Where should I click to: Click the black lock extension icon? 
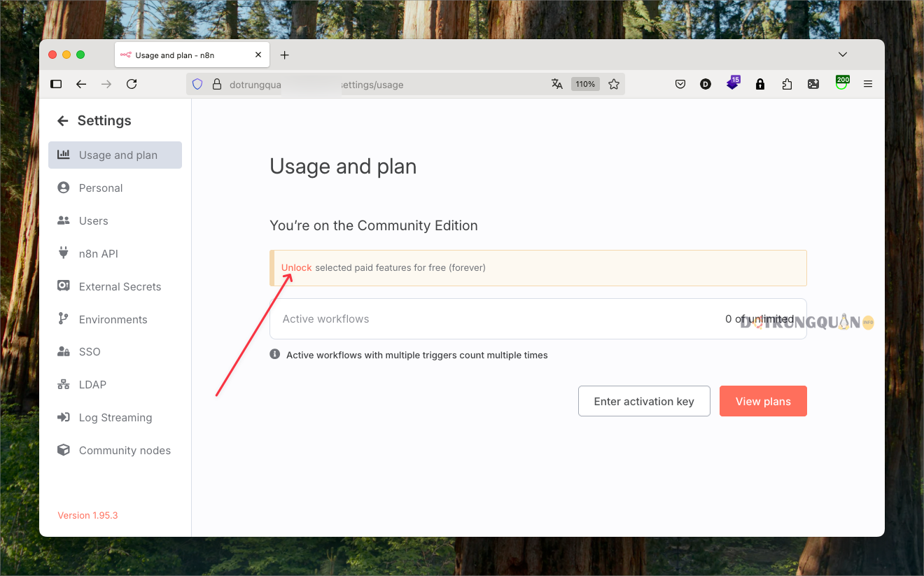[760, 84]
